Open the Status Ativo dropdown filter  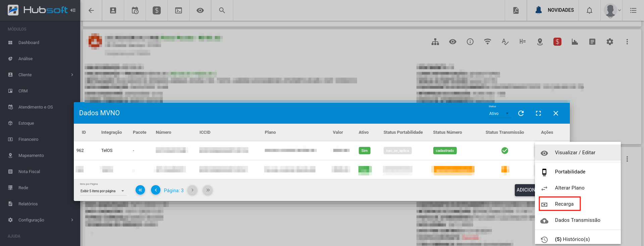coord(499,114)
